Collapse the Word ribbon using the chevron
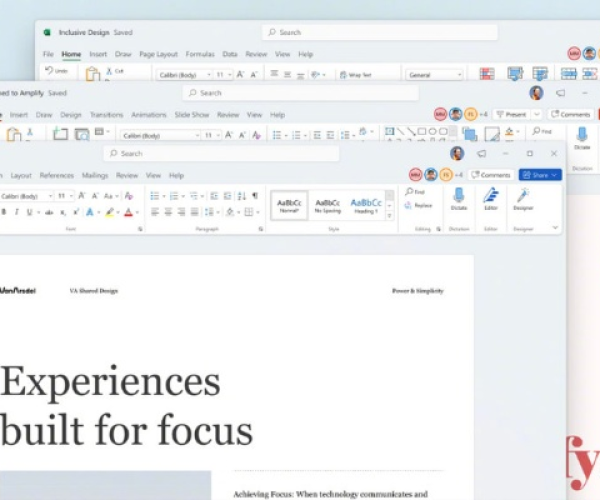600x500 pixels. [x=555, y=228]
